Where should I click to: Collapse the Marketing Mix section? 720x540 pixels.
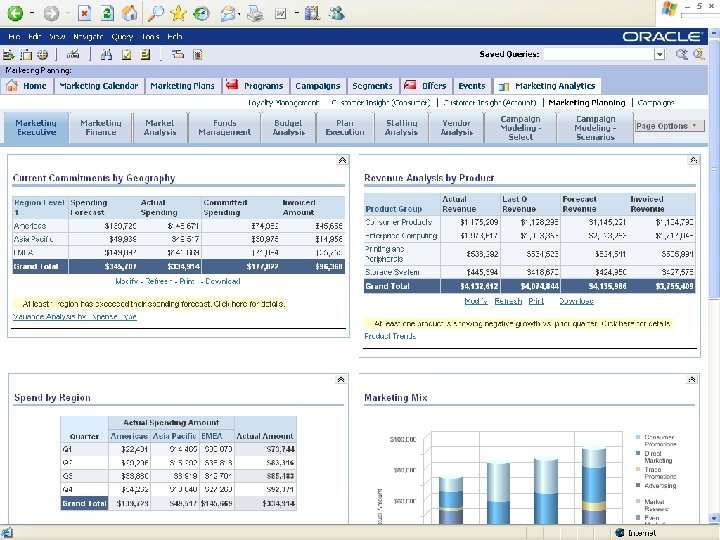694,380
